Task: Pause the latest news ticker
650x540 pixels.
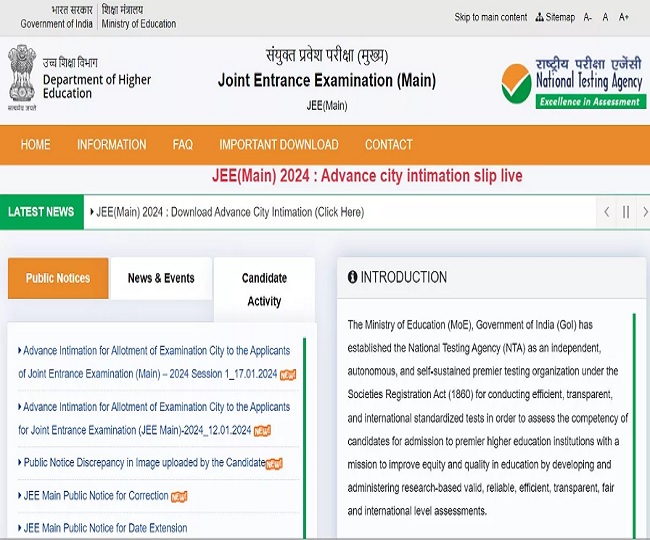Action: [x=626, y=212]
